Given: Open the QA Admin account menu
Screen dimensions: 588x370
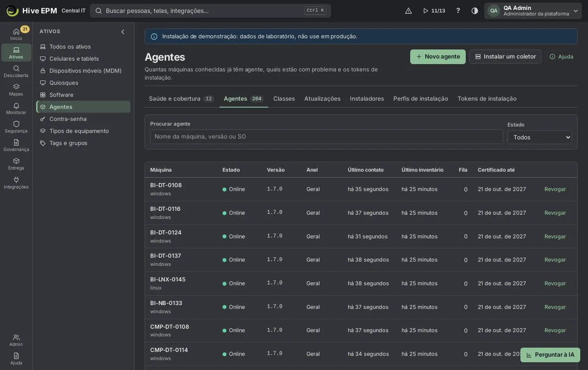Looking at the screenshot, I should coord(533,11).
